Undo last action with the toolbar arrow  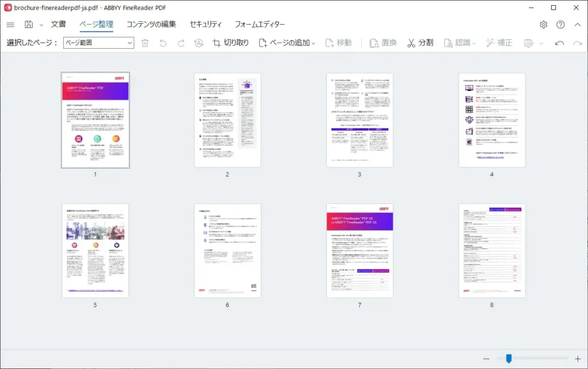click(559, 43)
